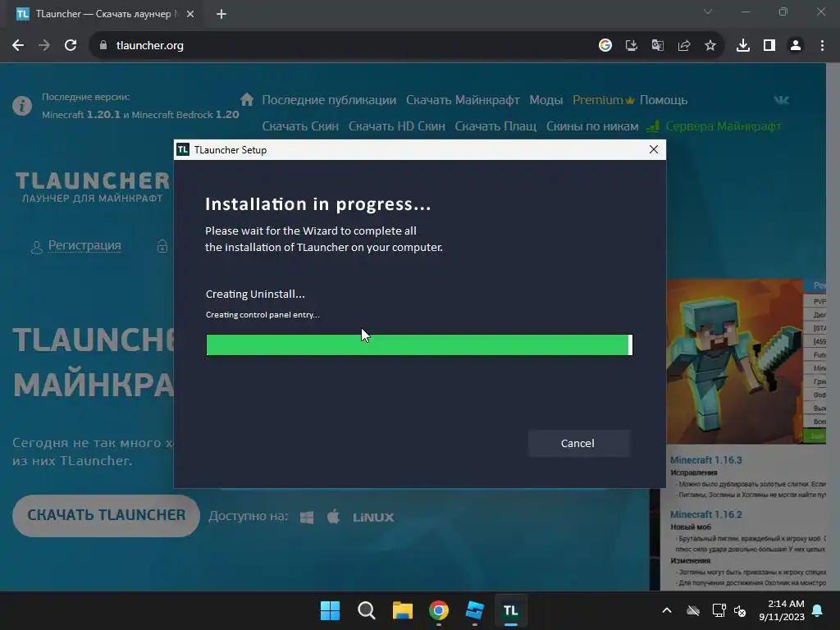The image size is (840, 630).
Task: Switch to Chrome in taskbar
Action: coord(439,610)
